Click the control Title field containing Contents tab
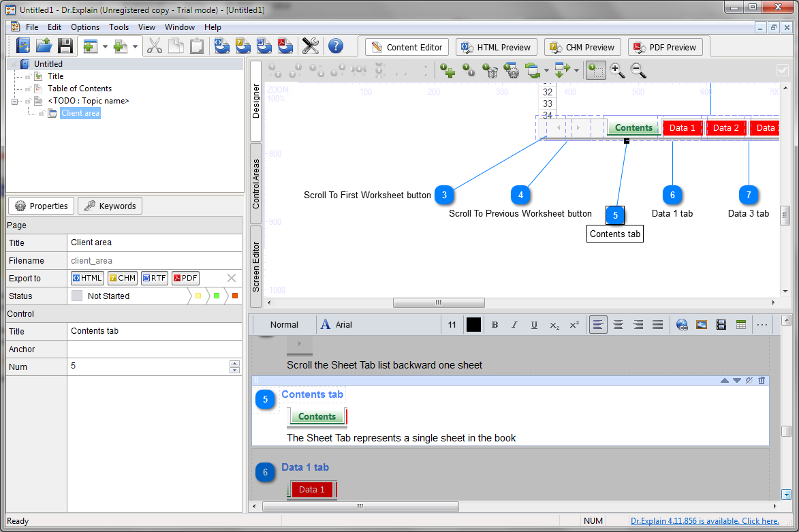Screen dimensions: 799x532 [x=154, y=331]
